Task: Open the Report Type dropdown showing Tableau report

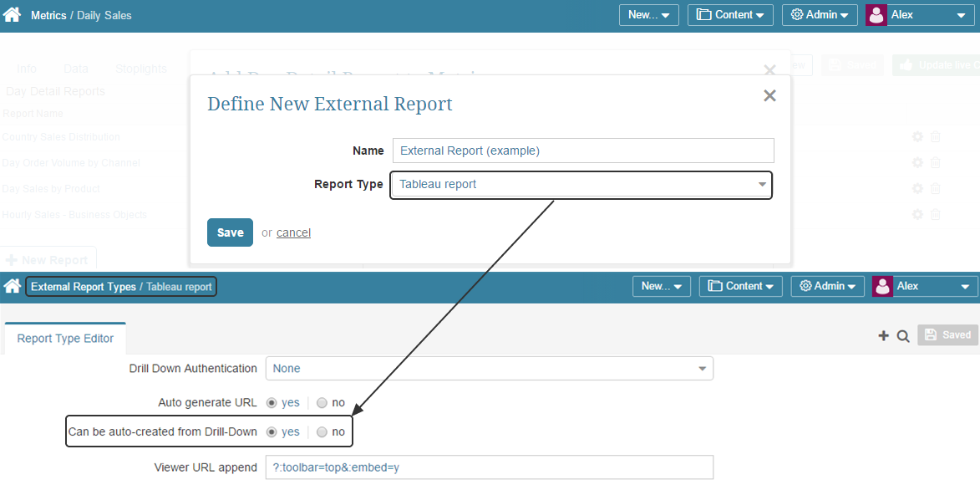Action: (x=581, y=184)
